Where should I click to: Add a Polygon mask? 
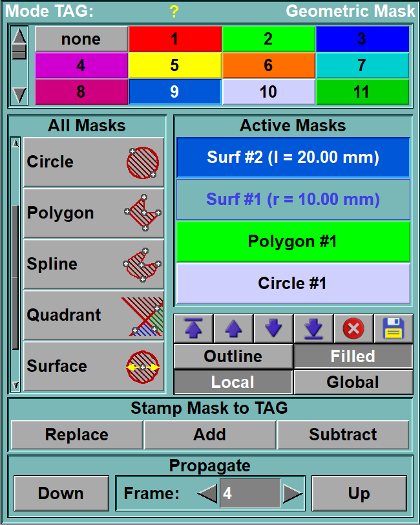click(x=94, y=213)
